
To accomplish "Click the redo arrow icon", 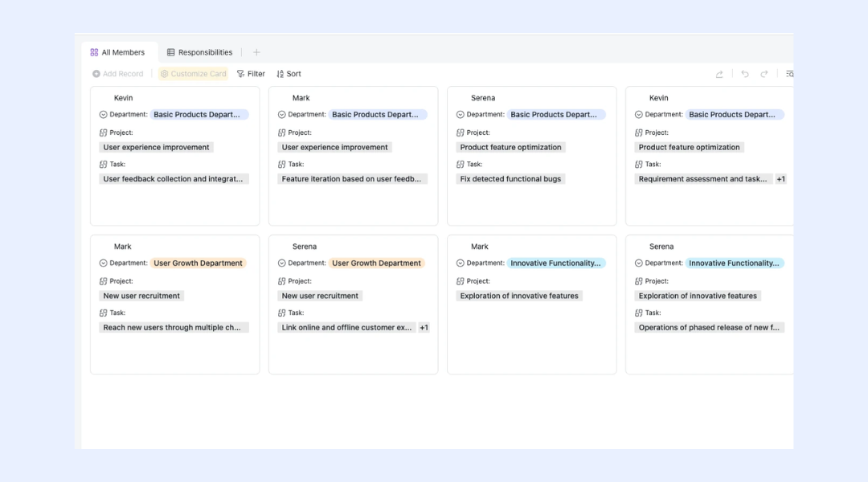I will (764, 74).
